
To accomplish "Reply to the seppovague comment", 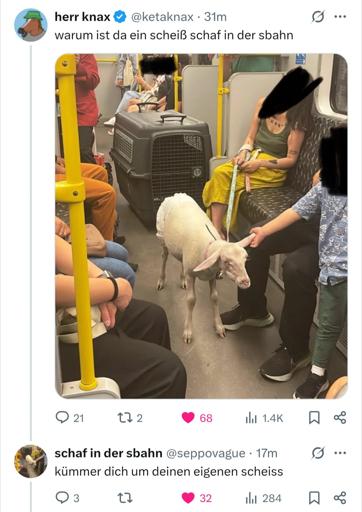I will [x=68, y=498].
